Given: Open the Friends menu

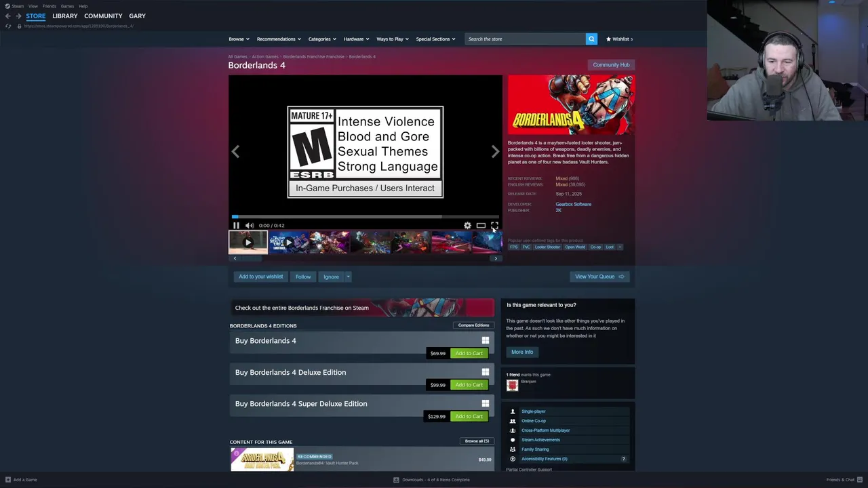Looking at the screenshot, I should click(49, 6).
